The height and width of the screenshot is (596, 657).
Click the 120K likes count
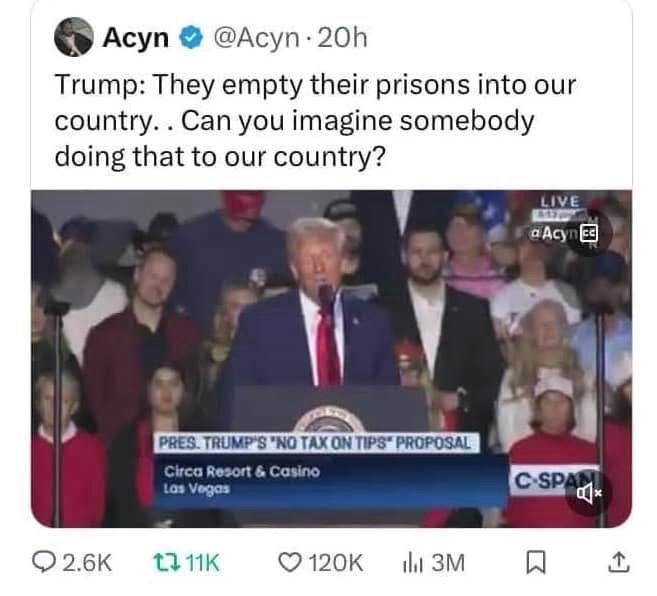[336, 562]
